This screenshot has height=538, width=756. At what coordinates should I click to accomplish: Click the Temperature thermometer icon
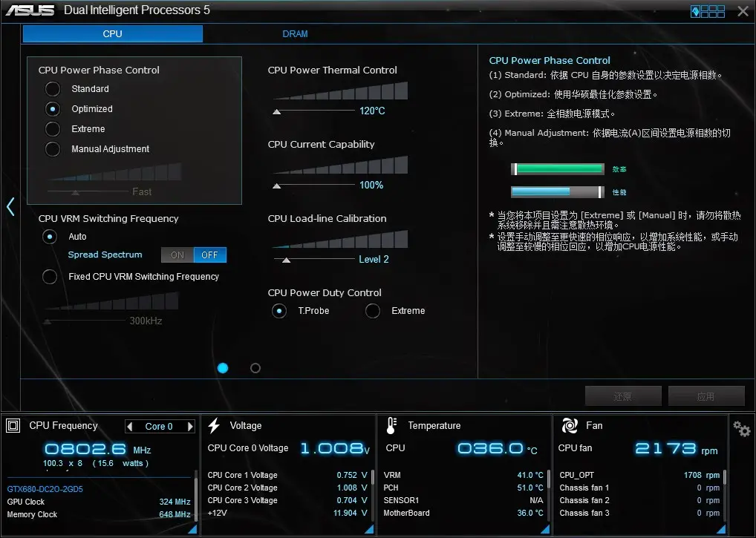[391, 426]
